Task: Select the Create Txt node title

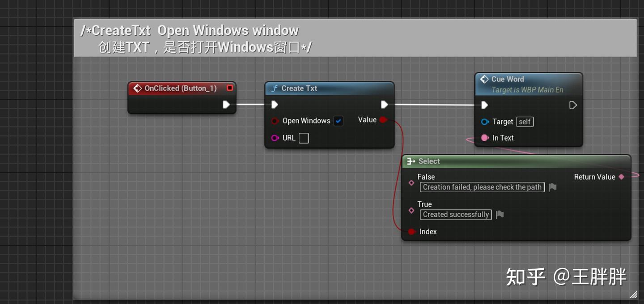Action: (x=299, y=89)
